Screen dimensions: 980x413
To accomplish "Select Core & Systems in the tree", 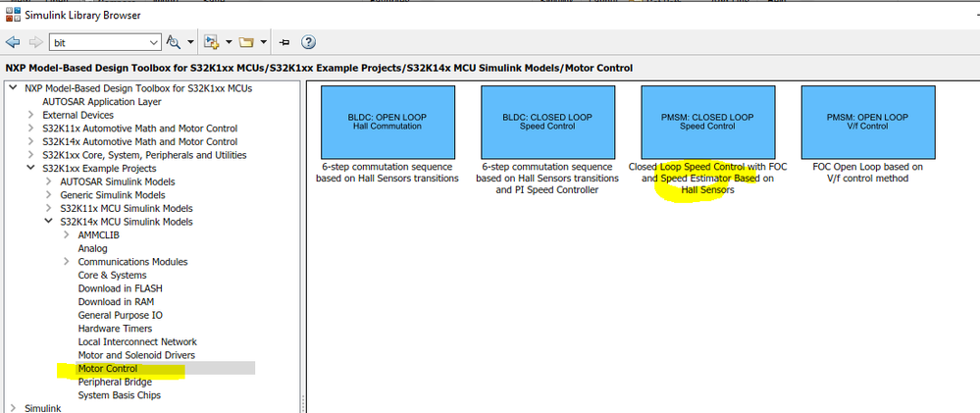I will 113,275.
